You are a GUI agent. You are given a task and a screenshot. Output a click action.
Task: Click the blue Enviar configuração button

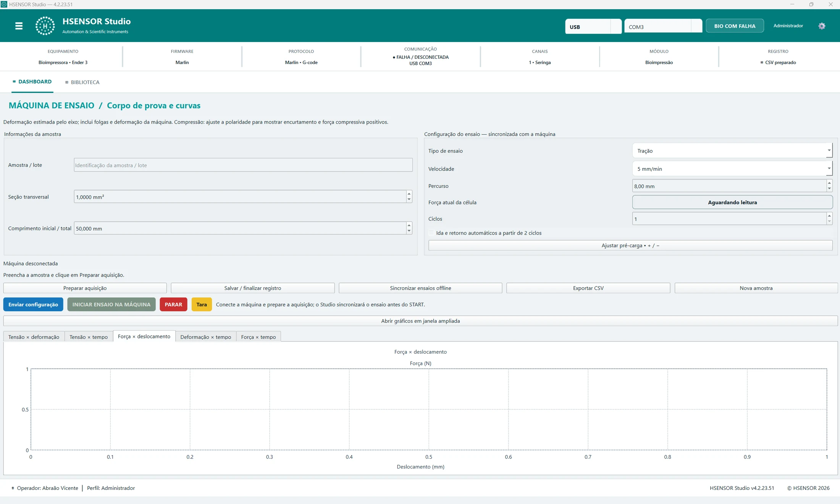(33, 304)
